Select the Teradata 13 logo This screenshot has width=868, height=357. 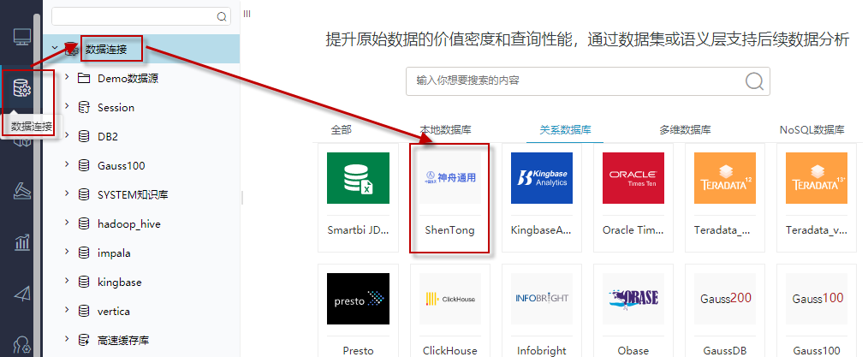tap(817, 178)
